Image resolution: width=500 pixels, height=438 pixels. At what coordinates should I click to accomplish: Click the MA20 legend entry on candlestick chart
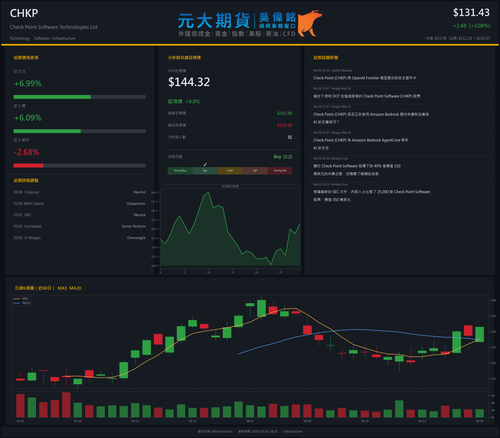[x=22, y=303]
